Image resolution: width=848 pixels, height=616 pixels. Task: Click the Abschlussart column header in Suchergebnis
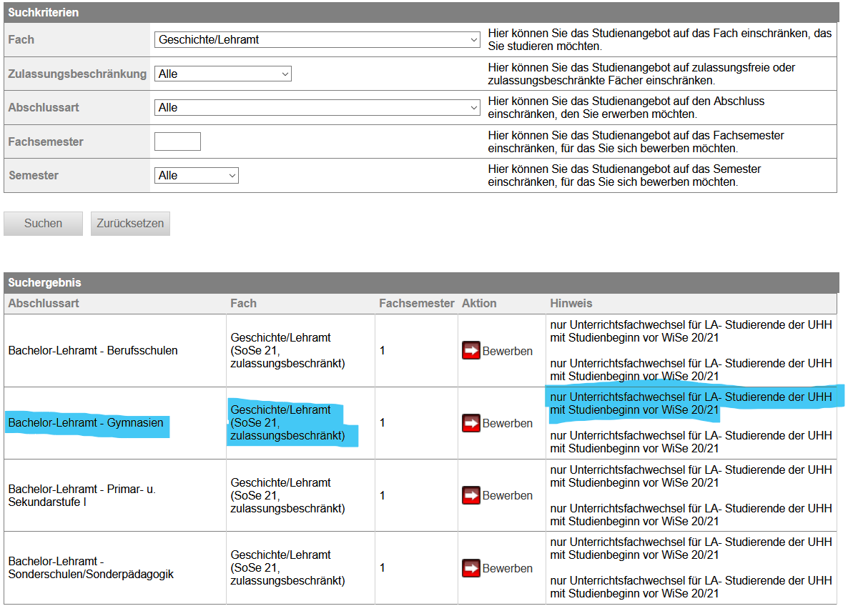tap(44, 303)
